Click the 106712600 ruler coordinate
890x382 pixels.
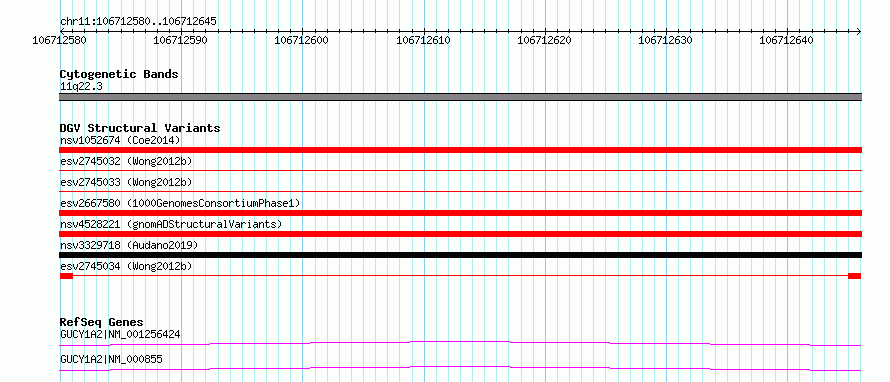302,40
